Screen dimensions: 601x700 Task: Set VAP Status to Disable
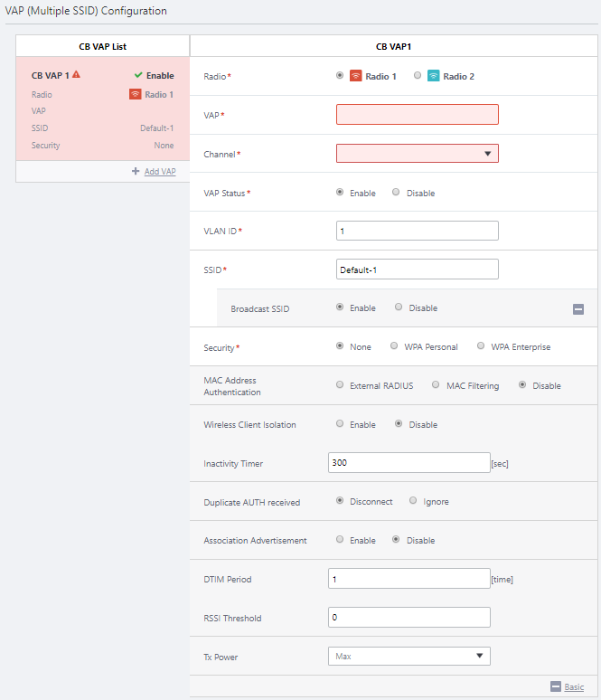[x=397, y=193]
